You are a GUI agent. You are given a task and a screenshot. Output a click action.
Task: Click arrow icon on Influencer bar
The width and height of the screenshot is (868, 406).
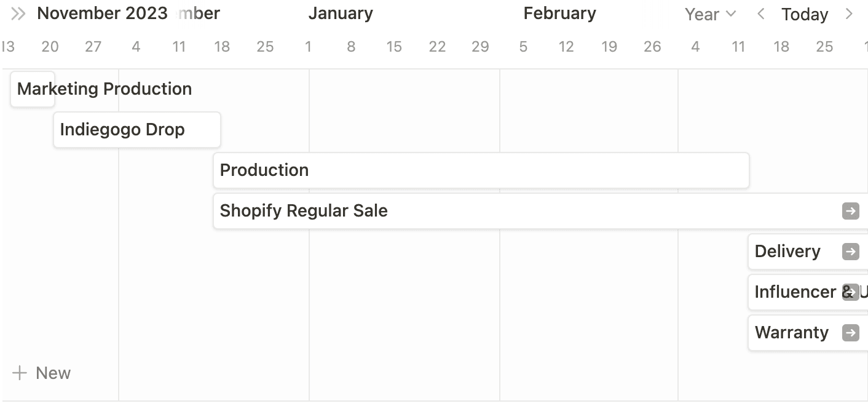[850, 292]
